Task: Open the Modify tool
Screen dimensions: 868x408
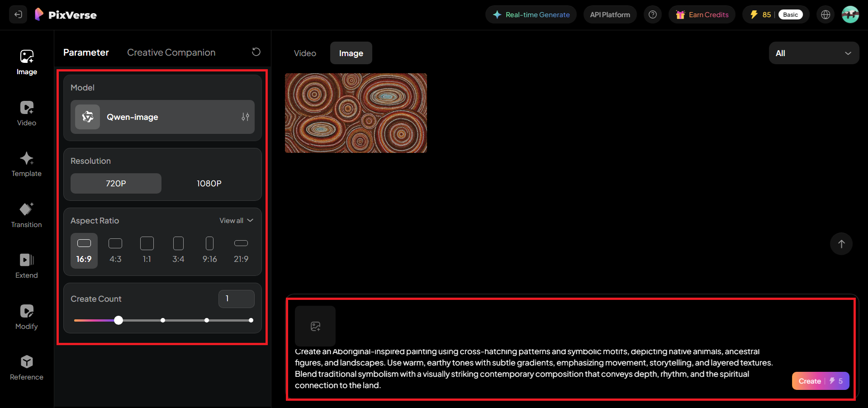Action: (26, 317)
